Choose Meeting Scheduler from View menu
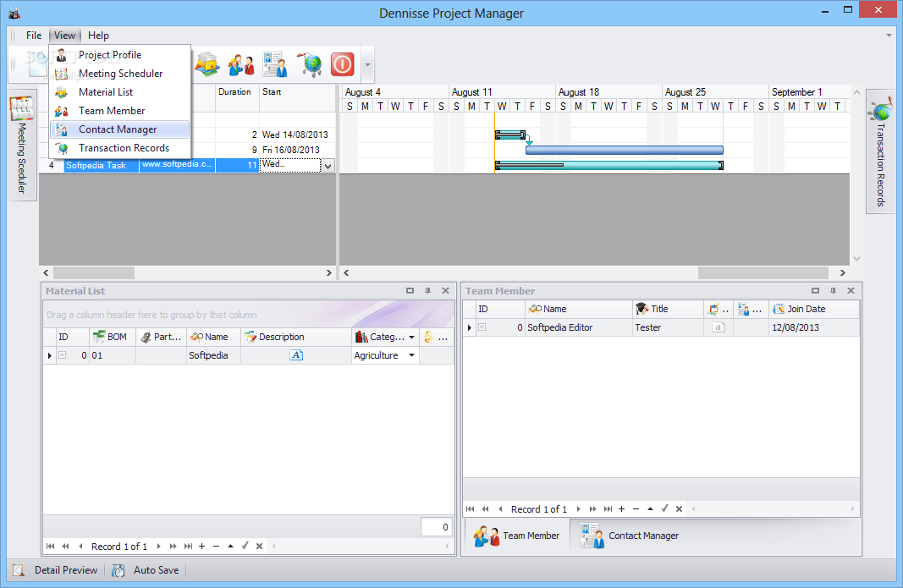 [x=120, y=73]
